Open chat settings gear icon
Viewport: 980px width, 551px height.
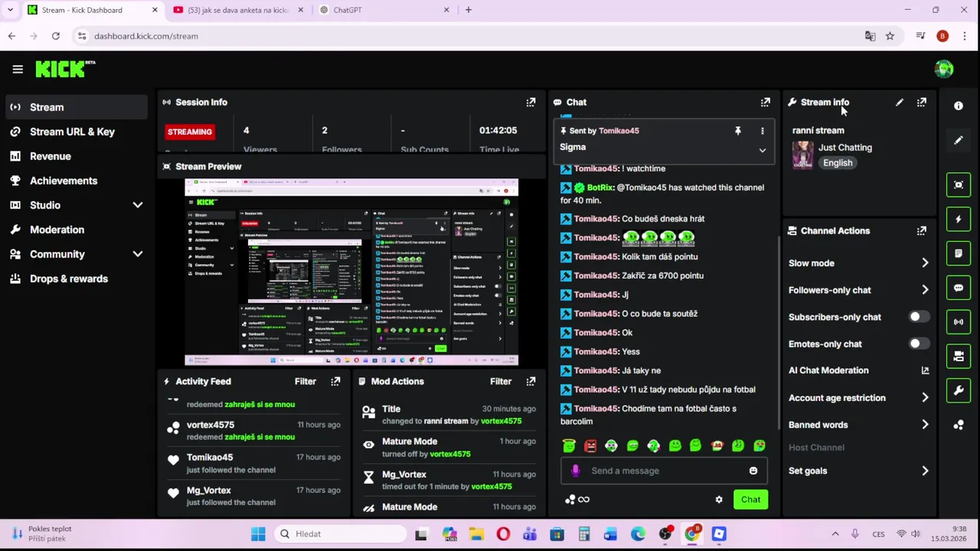(x=719, y=500)
